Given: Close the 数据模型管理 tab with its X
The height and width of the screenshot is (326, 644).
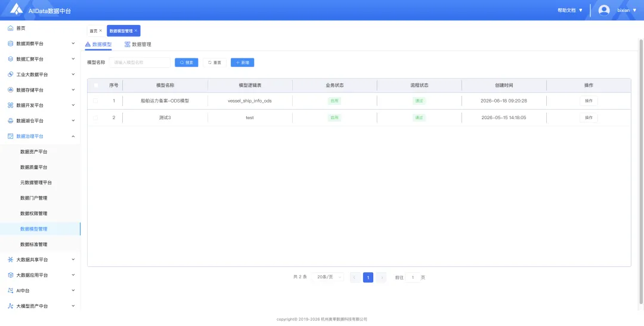Looking at the screenshot, I should point(136,30).
